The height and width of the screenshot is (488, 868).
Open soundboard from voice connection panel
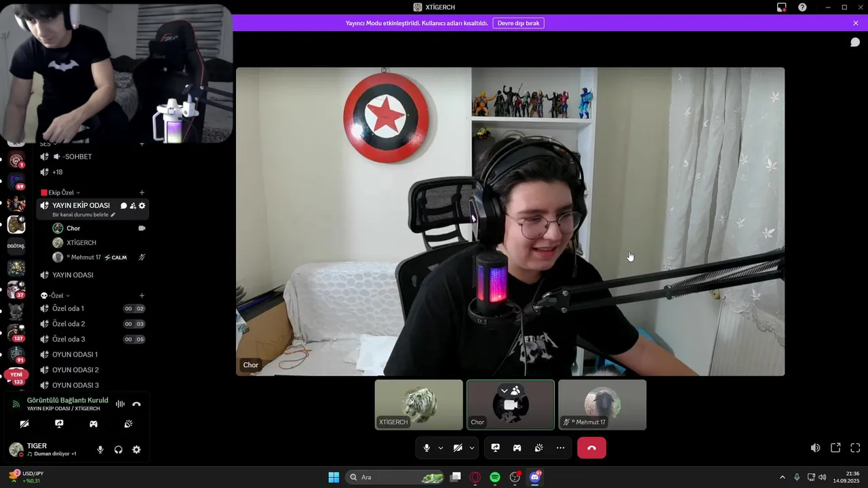pyautogui.click(x=128, y=424)
